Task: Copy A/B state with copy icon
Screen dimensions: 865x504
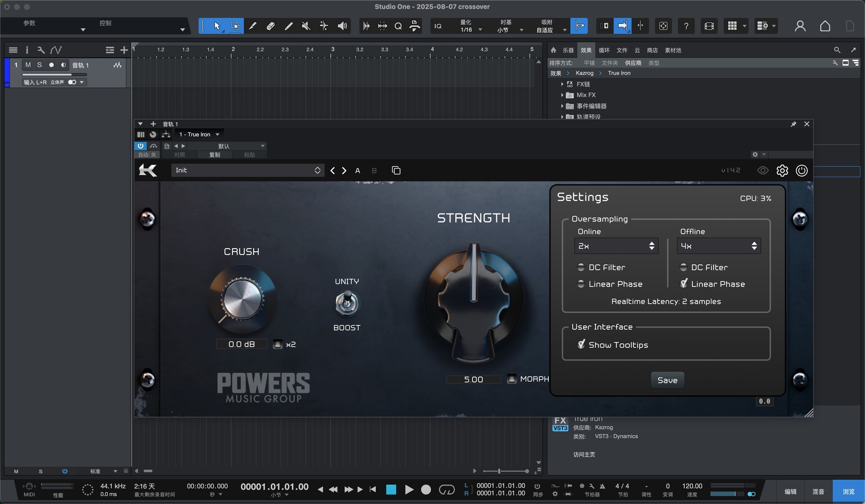Action: point(396,170)
